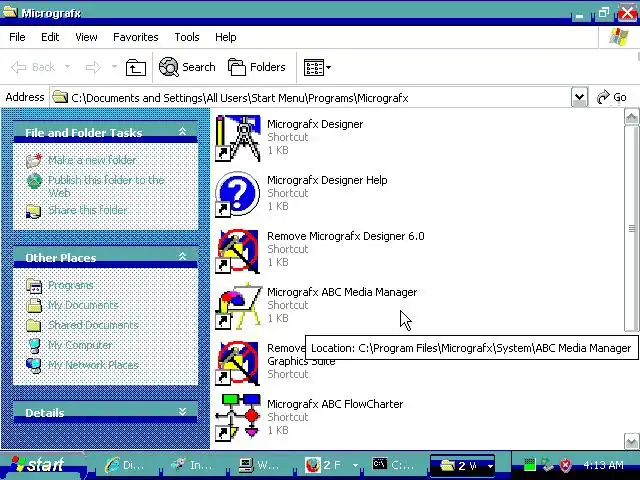
Task: Go to My Network Places link
Action: click(93, 365)
